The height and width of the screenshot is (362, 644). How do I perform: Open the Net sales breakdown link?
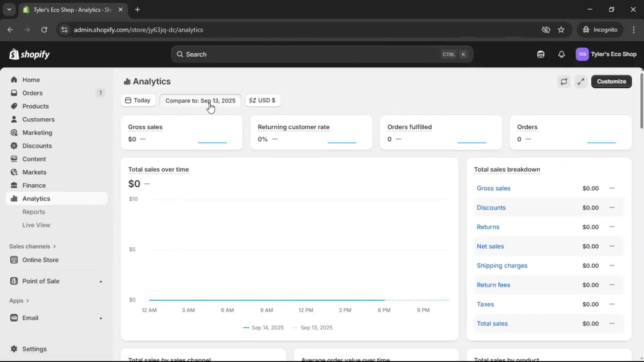[490, 246]
